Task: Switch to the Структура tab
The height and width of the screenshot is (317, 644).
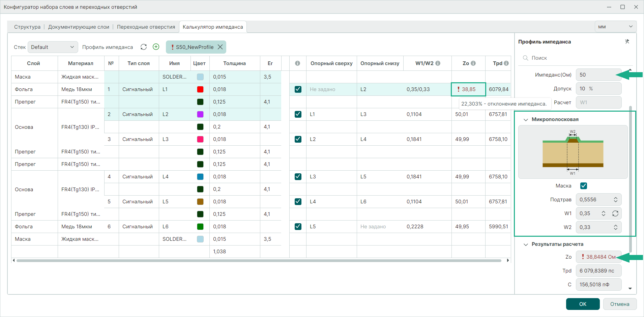Action: tap(27, 27)
